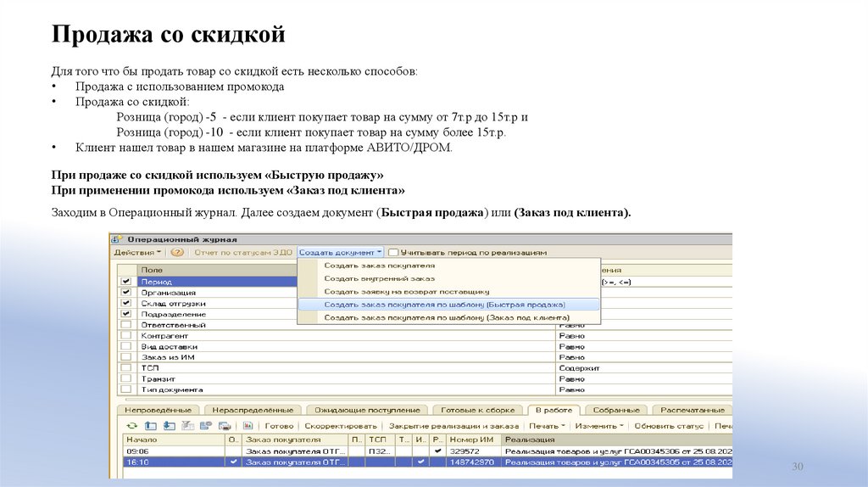Choose template Заказ под клиента menu item

[x=449, y=317]
